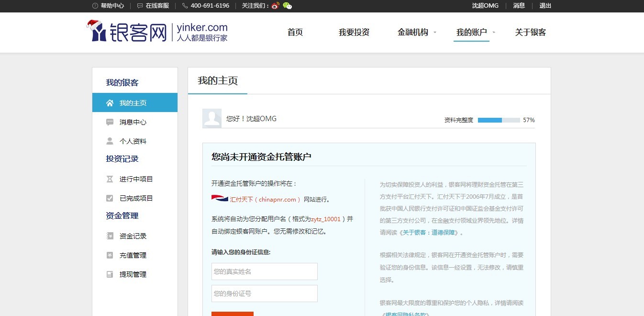Click the orange submit button below inputs
The height and width of the screenshot is (316, 644).
[233, 314]
